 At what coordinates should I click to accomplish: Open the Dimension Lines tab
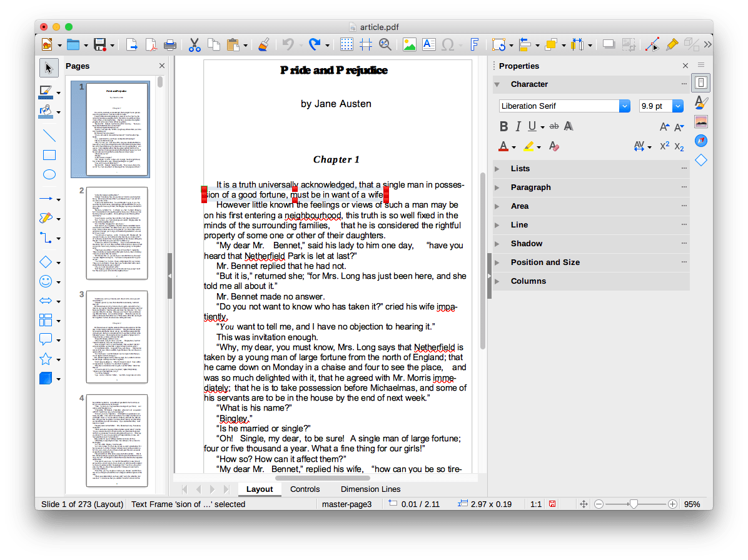coord(370,489)
